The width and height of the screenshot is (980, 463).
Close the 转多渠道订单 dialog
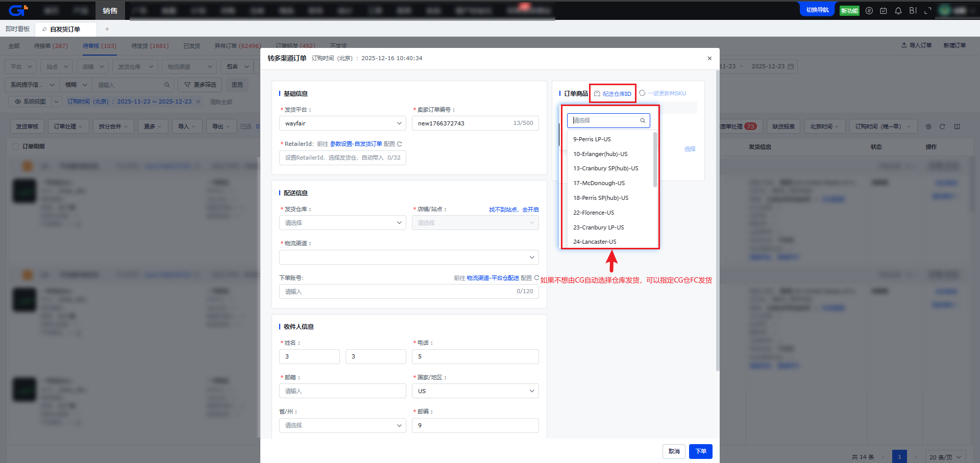tap(709, 58)
